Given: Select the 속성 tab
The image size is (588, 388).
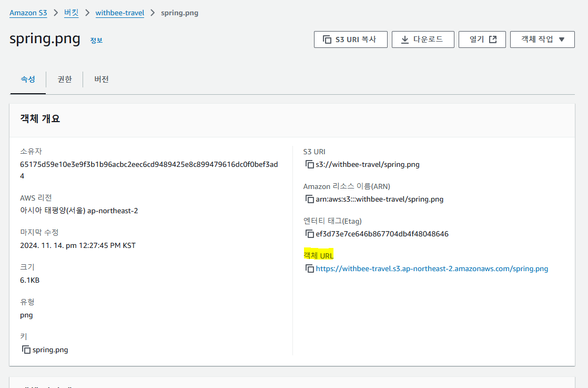Looking at the screenshot, I should 28,79.
